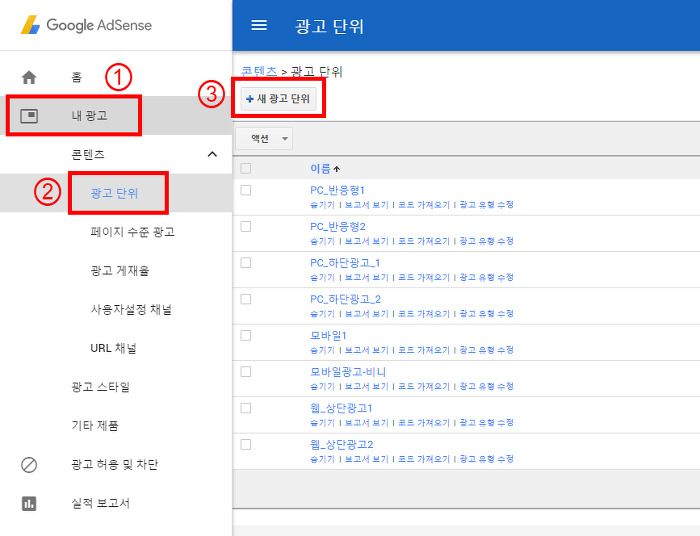The height and width of the screenshot is (536, 700).
Task: Open the PC_하단광고_2 ad unit
Action: [346, 299]
